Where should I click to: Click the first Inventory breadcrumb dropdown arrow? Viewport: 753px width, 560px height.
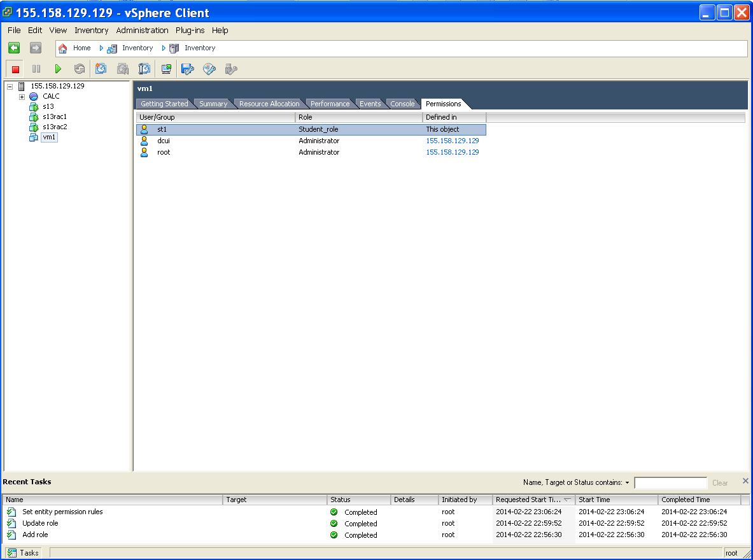[x=101, y=48]
